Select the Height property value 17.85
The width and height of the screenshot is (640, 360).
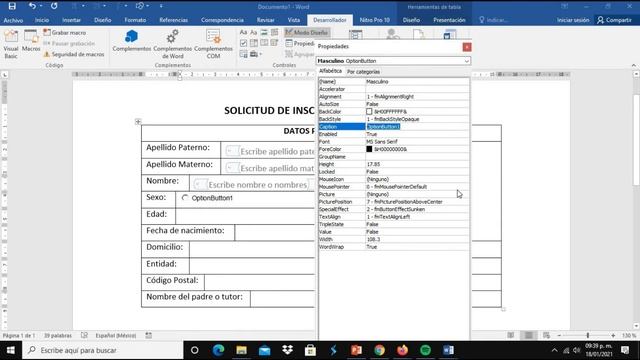point(417,164)
